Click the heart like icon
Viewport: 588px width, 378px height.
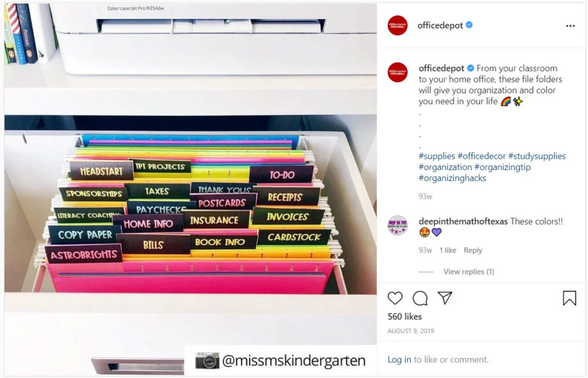point(395,298)
